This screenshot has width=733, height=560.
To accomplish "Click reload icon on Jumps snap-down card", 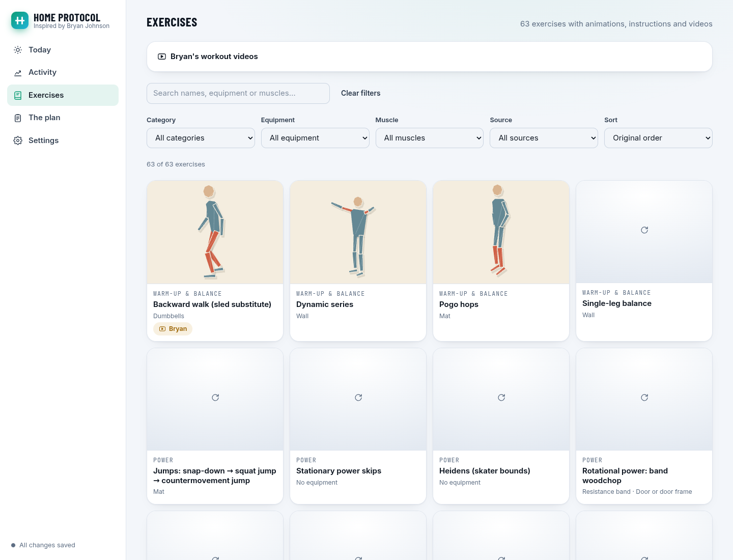I will 215,398.
